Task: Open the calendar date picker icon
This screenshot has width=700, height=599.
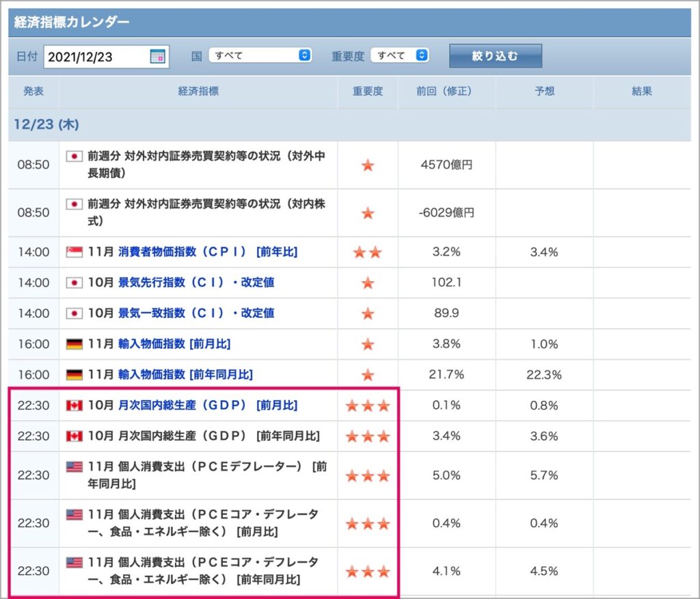Action: click(157, 56)
